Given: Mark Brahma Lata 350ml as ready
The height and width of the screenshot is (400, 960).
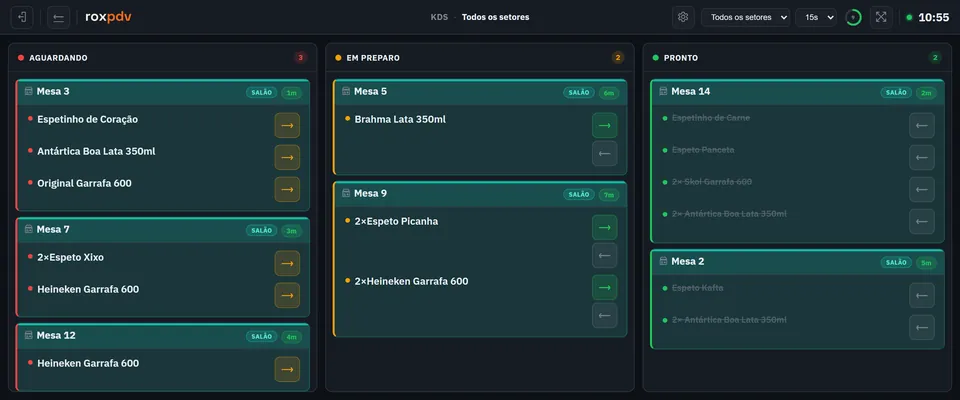Looking at the screenshot, I should [604, 125].
